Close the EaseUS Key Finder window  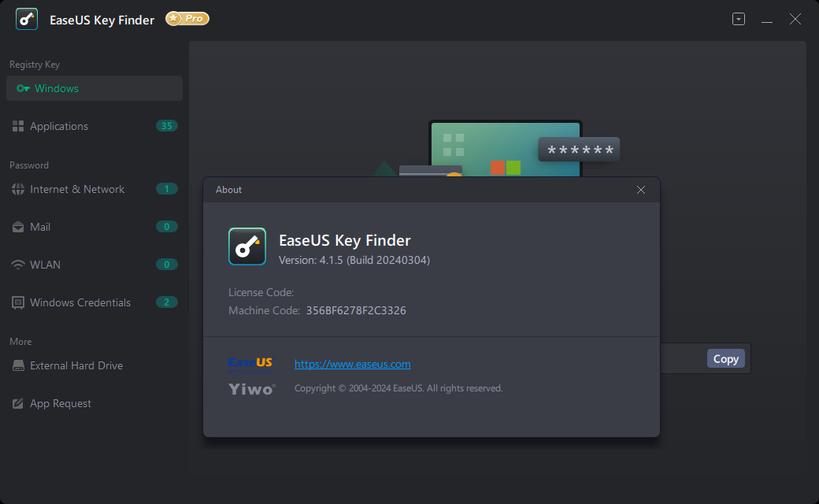795,20
